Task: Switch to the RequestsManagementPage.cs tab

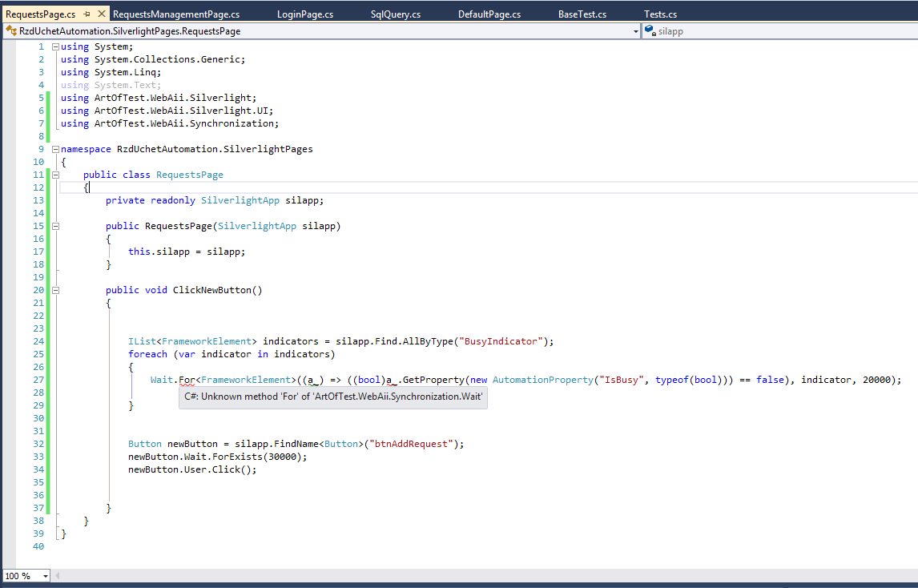Action: (x=176, y=14)
